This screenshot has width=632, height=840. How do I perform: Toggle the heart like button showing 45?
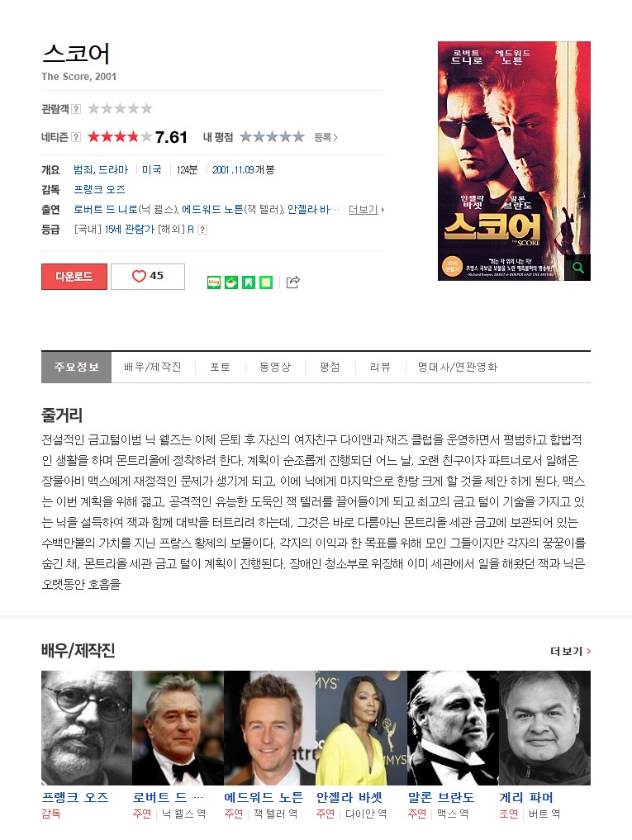pos(148,277)
